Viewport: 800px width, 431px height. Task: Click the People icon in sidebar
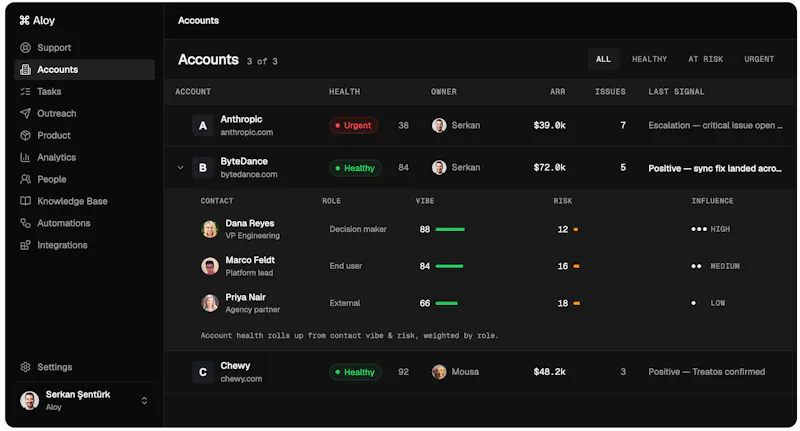25,180
